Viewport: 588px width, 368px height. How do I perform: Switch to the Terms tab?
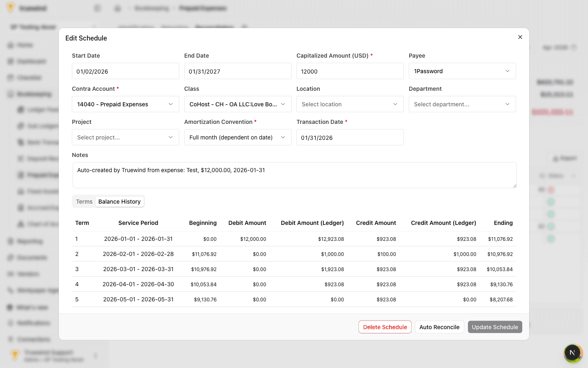pyautogui.click(x=84, y=202)
